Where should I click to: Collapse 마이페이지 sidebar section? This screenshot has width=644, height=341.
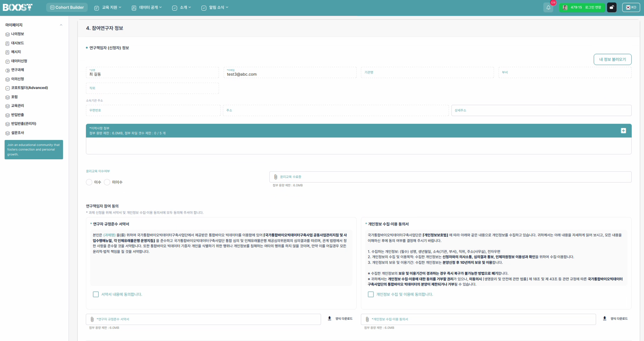pos(61,25)
